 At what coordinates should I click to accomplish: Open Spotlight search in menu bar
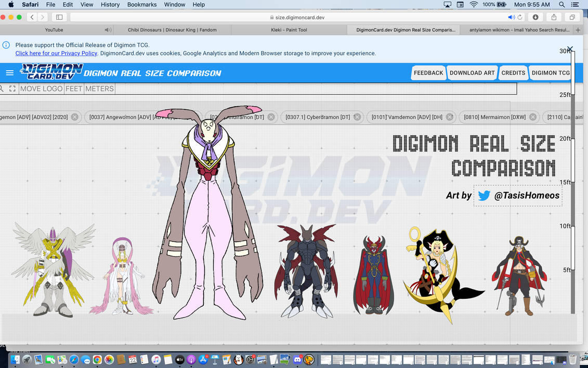(562, 5)
